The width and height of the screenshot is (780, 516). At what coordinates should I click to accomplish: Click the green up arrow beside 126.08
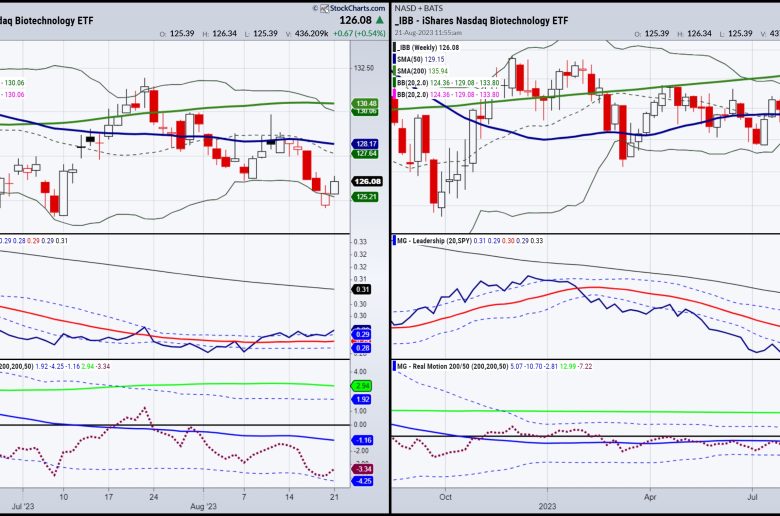point(380,20)
